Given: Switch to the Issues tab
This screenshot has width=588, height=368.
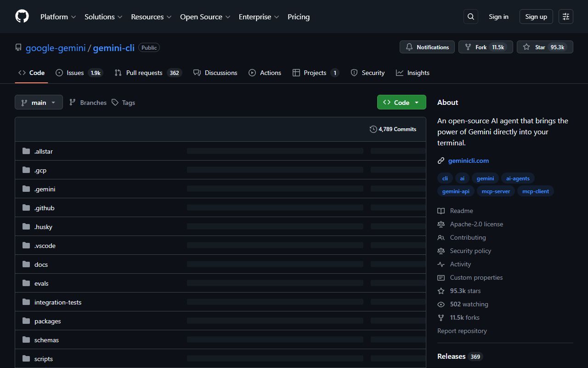Looking at the screenshot, I should [75, 72].
